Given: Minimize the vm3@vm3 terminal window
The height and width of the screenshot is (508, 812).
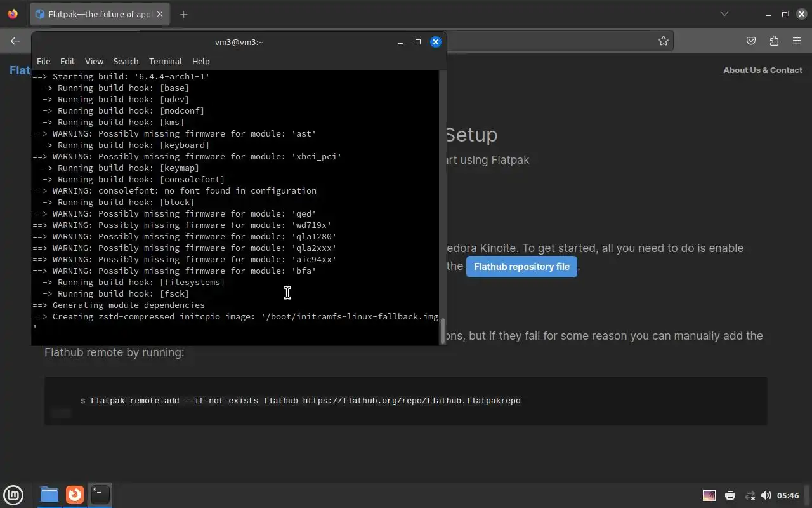Looking at the screenshot, I should [x=400, y=42].
